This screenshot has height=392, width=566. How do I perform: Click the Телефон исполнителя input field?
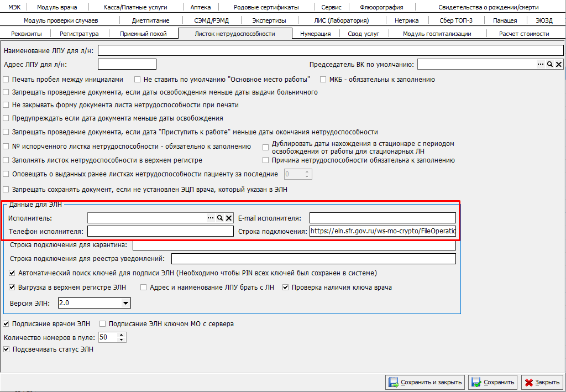click(x=160, y=231)
